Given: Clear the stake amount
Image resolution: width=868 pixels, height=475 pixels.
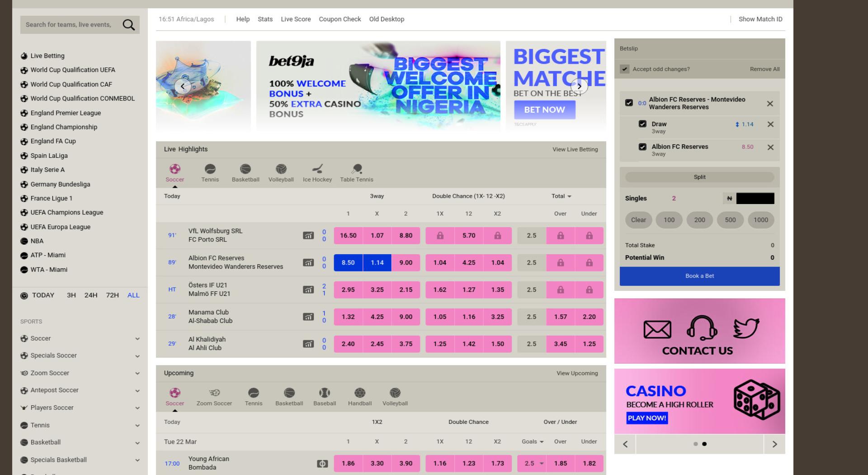Looking at the screenshot, I should pyautogui.click(x=638, y=220).
